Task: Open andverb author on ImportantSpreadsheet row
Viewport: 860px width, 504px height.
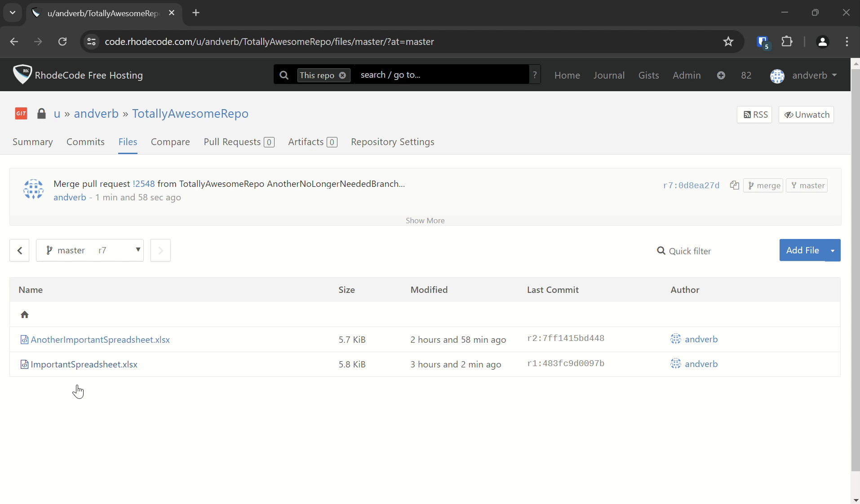Action: [x=701, y=364]
